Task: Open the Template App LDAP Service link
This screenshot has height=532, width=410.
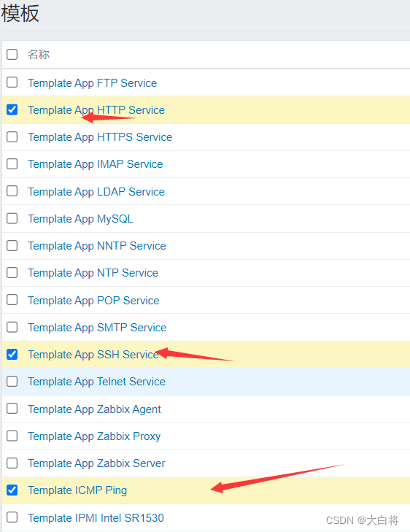Action: pyautogui.click(x=96, y=192)
